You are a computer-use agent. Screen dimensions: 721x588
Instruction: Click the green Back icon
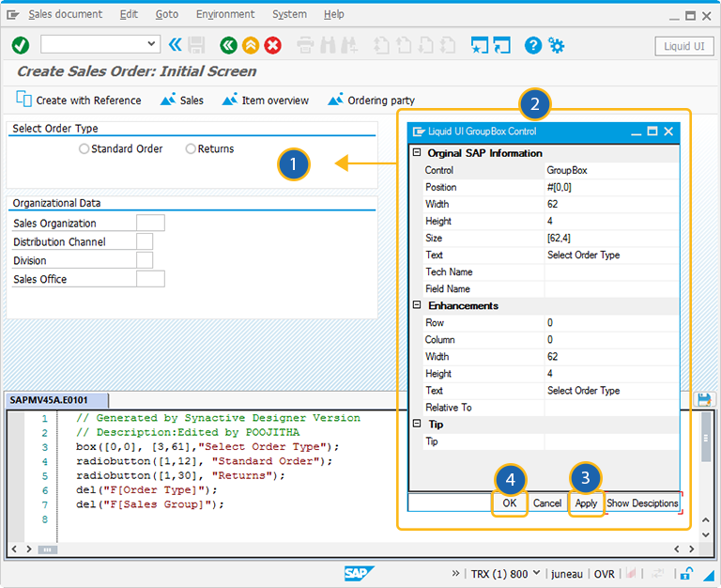(x=228, y=45)
